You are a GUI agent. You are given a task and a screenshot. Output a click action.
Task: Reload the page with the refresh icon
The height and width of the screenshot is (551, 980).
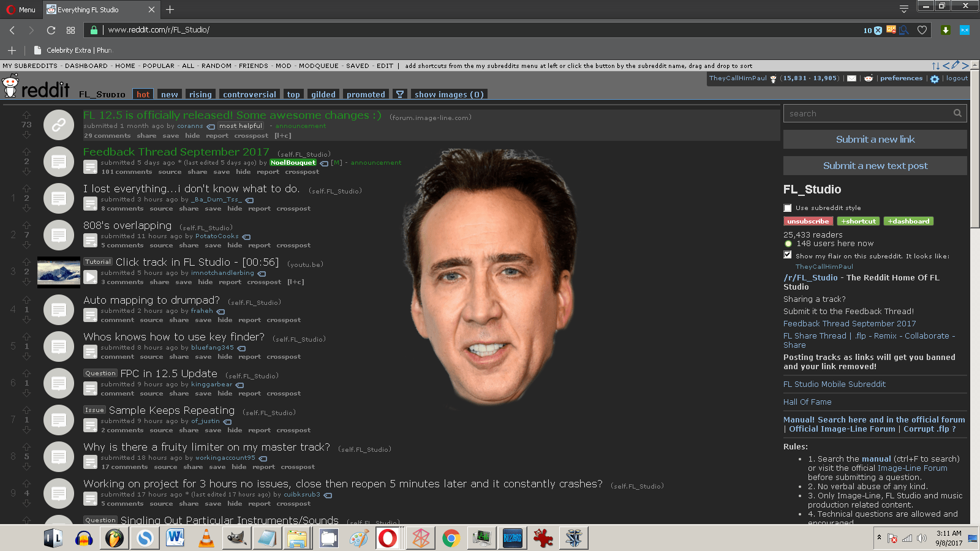click(51, 30)
